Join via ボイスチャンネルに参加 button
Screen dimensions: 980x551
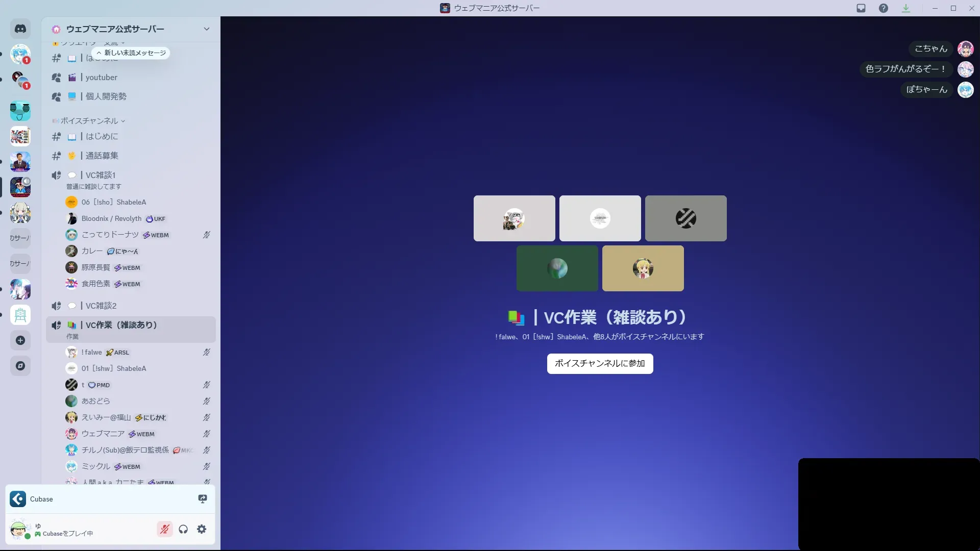(x=600, y=363)
